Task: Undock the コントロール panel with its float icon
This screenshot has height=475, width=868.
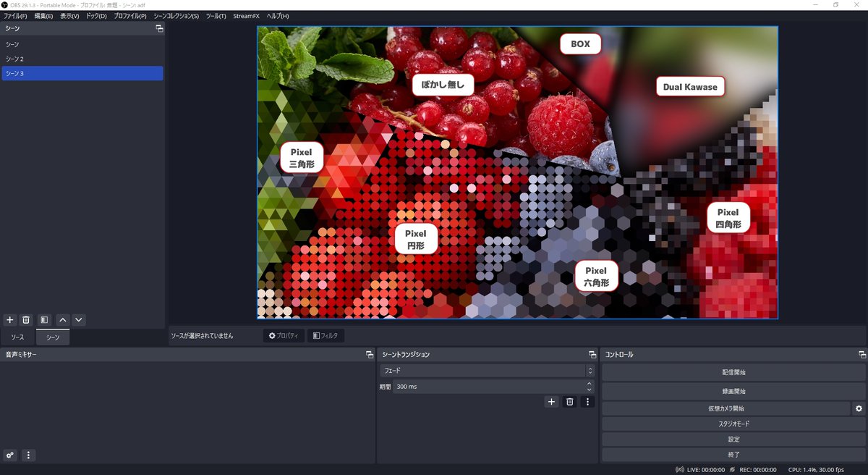Action: pyautogui.click(x=861, y=355)
